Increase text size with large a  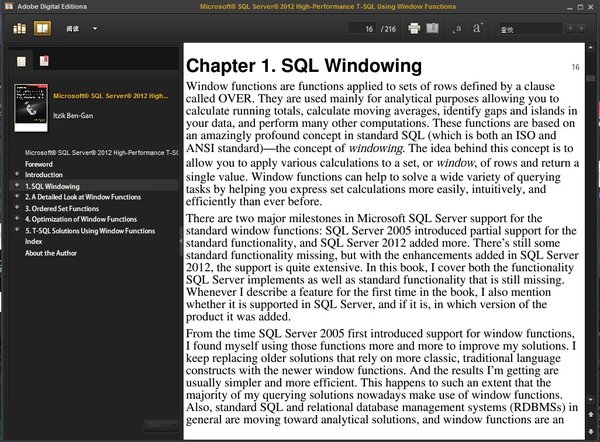(478, 28)
